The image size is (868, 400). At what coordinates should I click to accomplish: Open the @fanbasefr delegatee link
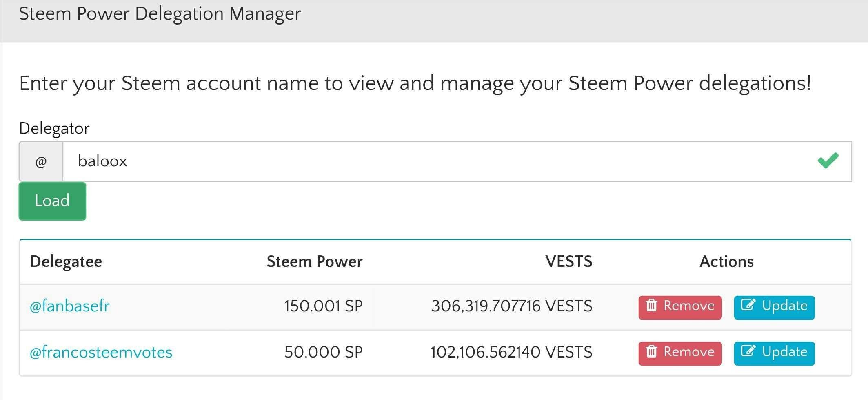point(70,306)
